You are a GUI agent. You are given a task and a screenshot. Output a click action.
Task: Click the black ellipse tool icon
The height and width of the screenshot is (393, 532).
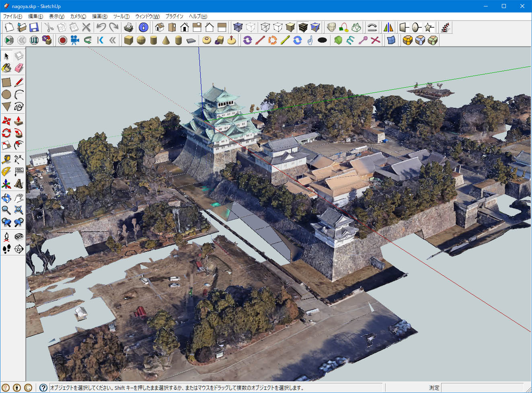[322, 40]
